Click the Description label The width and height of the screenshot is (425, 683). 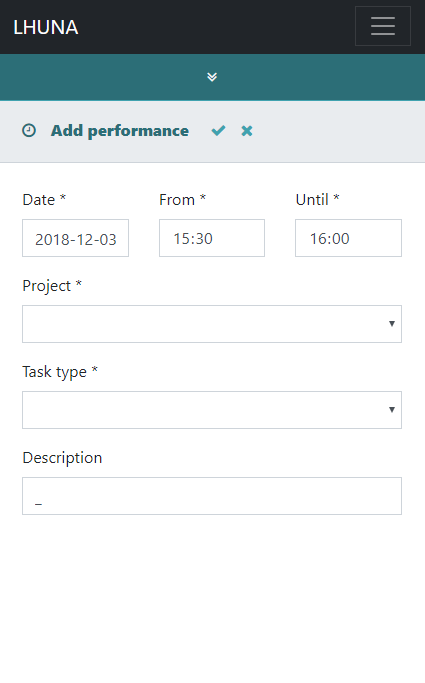click(x=62, y=458)
